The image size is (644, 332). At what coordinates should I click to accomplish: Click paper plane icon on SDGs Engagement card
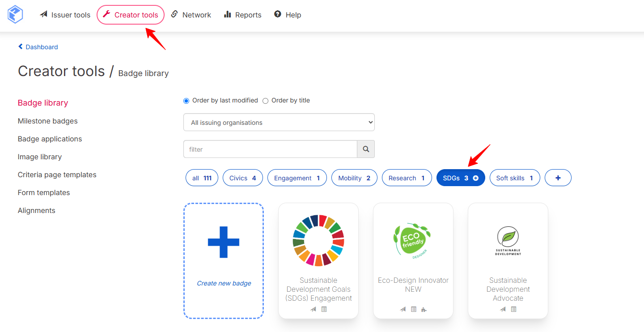point(314,309)
